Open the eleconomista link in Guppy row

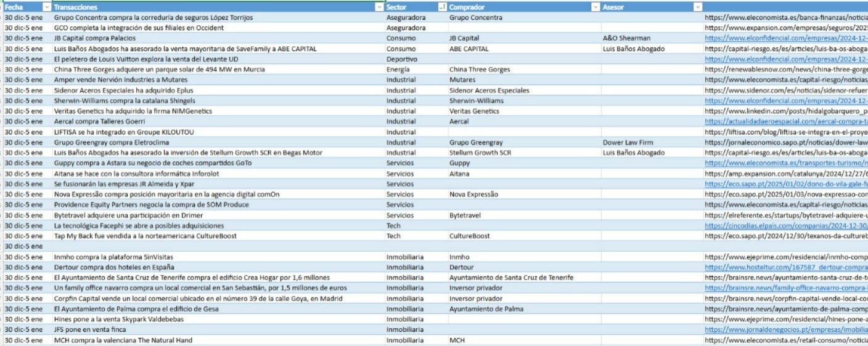point(786,163)
